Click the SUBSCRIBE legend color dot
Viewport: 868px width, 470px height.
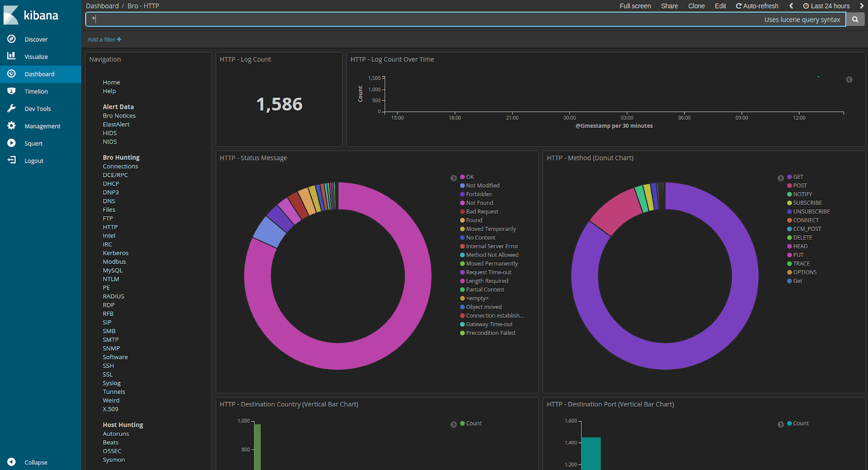tap(789, 203)
